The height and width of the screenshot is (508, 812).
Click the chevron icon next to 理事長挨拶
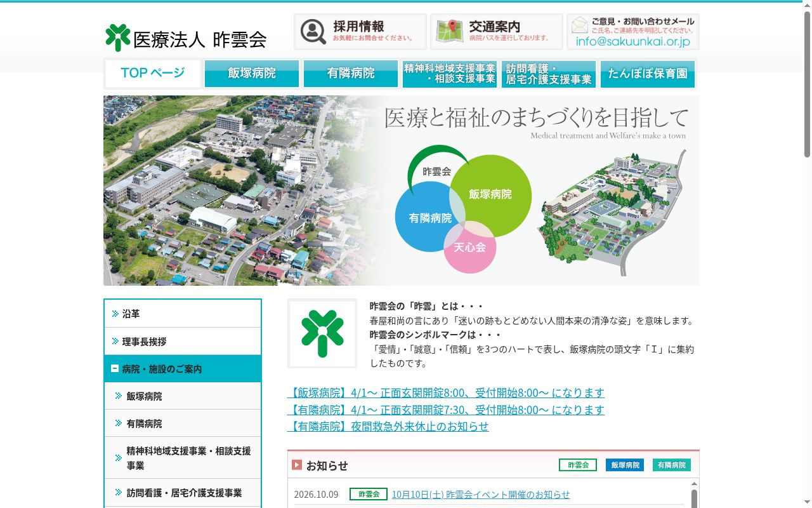pos(115,342)
